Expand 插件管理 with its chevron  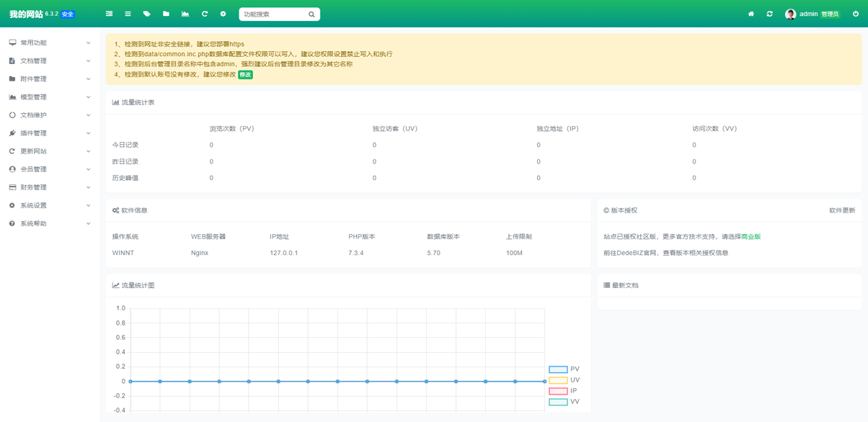[89, 133]
